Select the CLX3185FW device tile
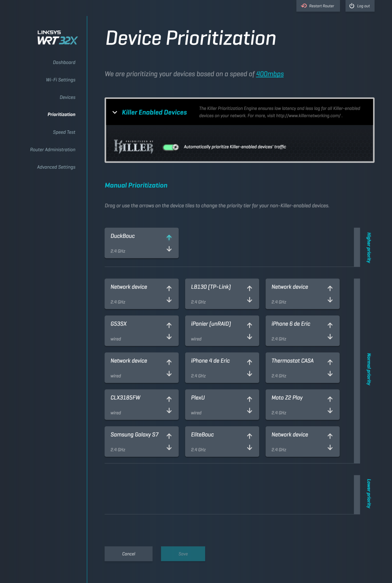392x583 pixels. click(134, 404)
